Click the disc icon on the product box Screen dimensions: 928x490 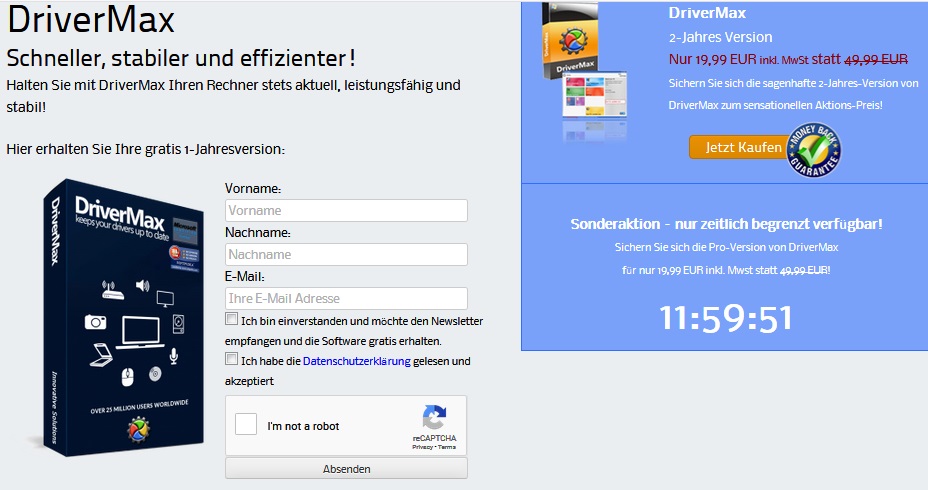(155, 373)
